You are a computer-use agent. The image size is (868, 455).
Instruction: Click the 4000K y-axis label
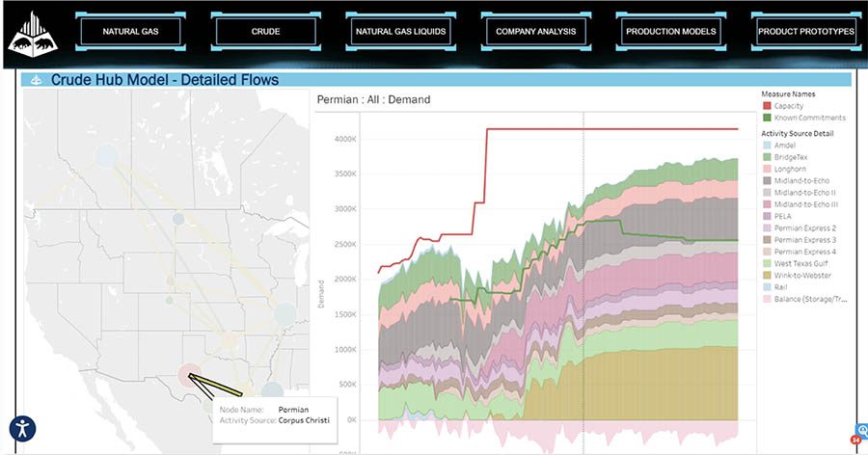pos(345,139)
